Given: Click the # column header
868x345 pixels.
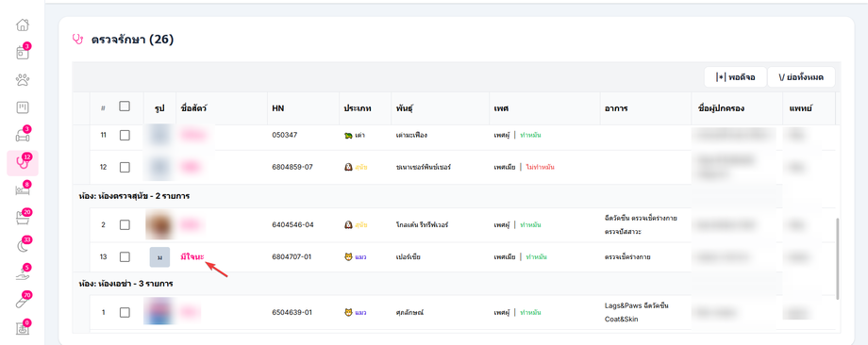Looking at the screenshot, I should click(103, 108).
